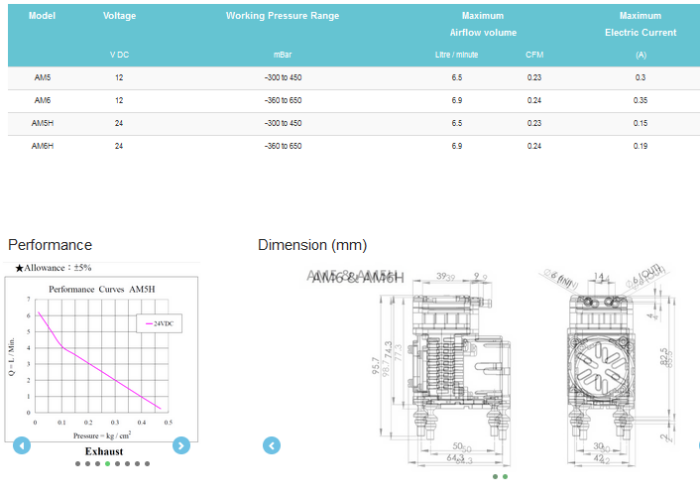Select the second Dimension carousel dot

click(505, 477)
